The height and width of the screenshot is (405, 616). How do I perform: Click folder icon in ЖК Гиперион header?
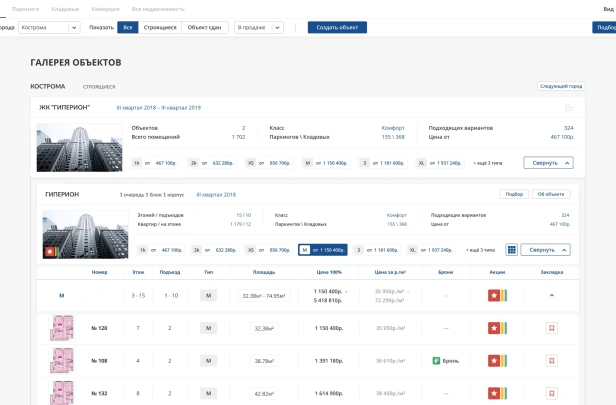568,107
